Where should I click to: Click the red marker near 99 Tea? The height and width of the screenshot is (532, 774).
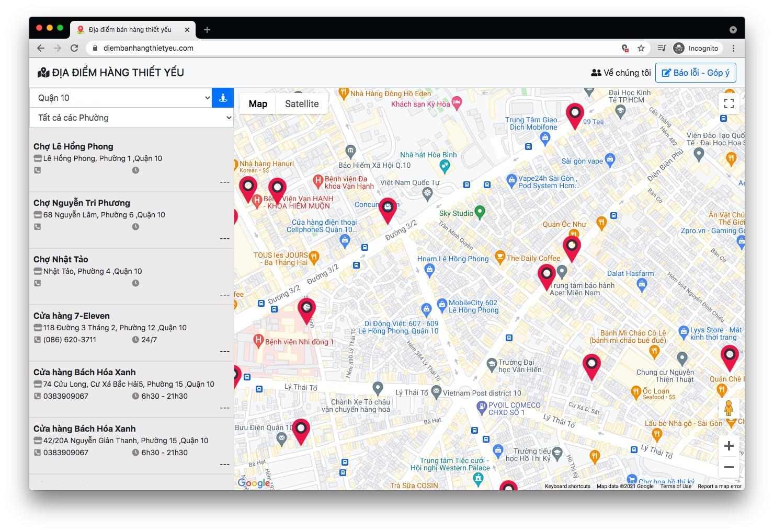coord(575,115)
